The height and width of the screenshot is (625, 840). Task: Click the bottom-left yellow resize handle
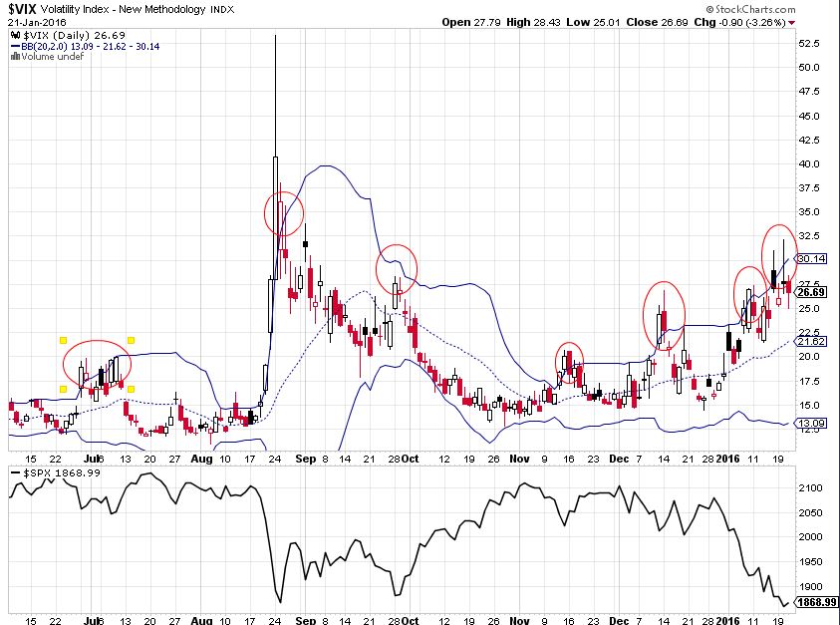click(x=63, y=388)
